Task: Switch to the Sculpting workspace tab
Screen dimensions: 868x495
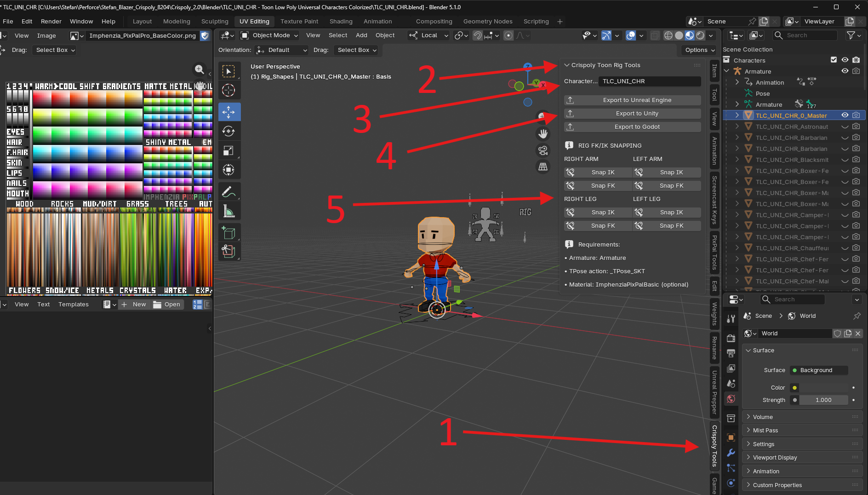Action: point(215,22)
